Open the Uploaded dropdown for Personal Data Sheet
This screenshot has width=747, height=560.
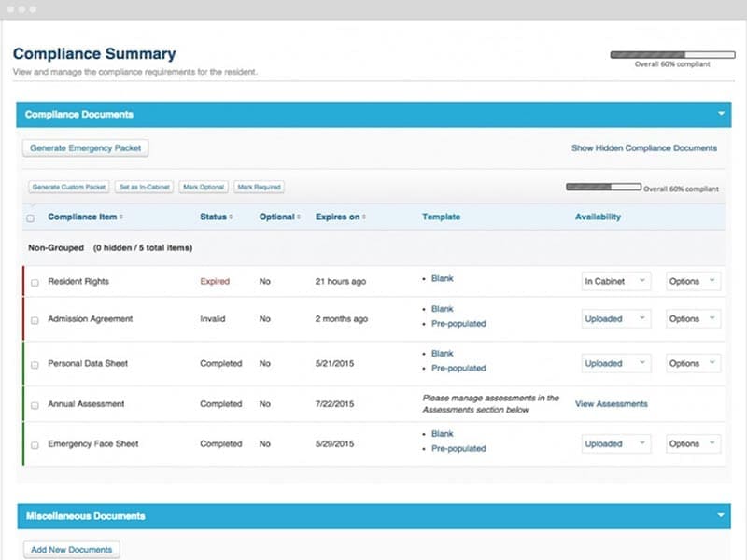[614, 363]
